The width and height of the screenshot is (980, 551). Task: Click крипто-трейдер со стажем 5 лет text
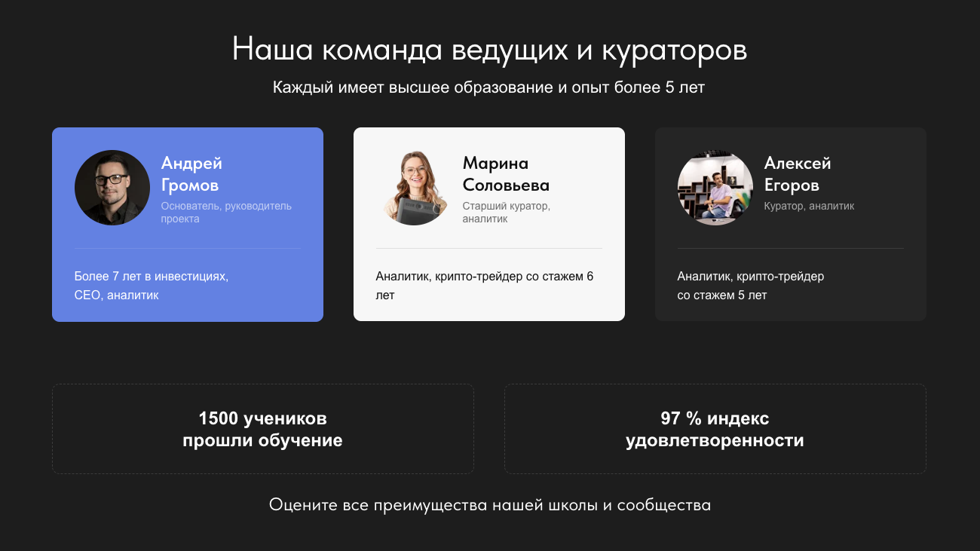coord(751,286)
